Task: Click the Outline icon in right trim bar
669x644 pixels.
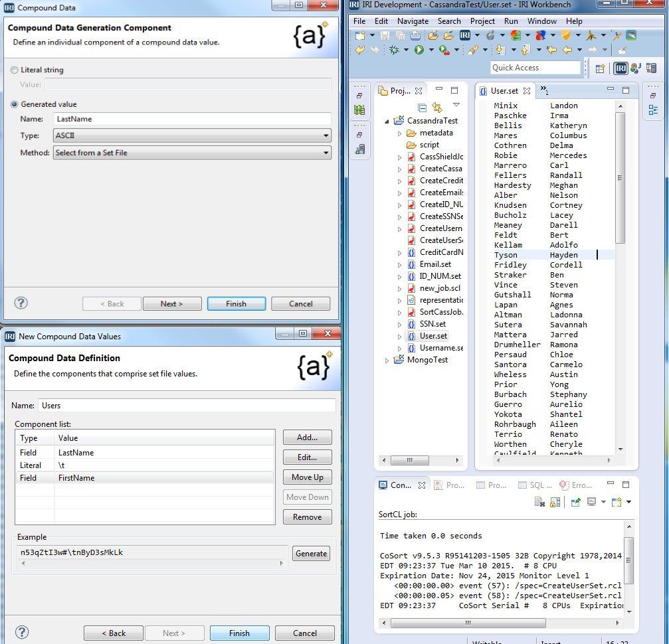Action: 653,110
